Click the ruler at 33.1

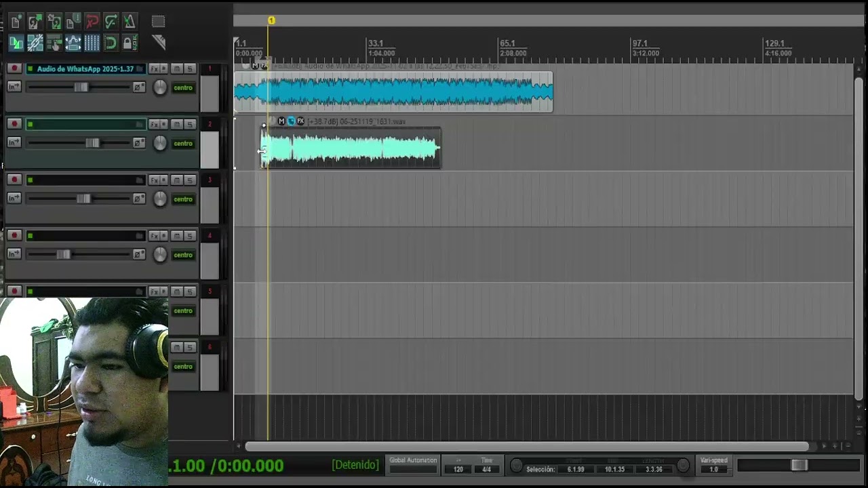tap(375, 43)
